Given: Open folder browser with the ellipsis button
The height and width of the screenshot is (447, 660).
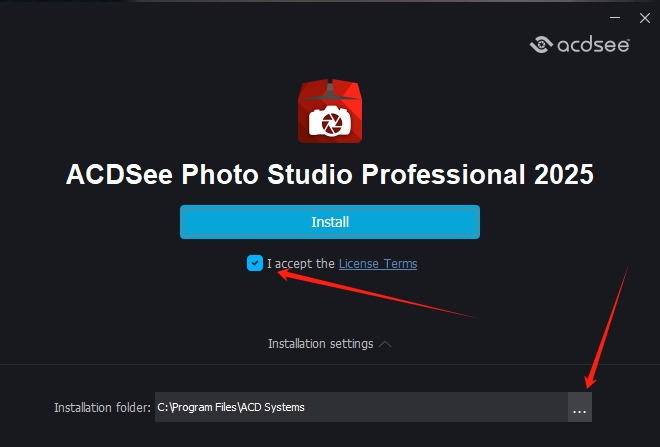Looking at the screenshot, I should click(580, 407).
